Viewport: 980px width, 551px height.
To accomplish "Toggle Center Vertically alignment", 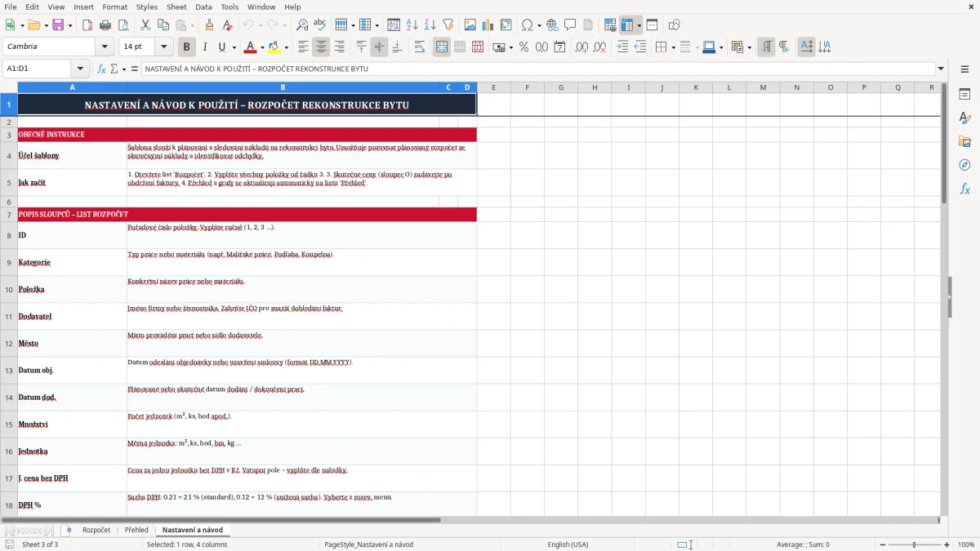I will point(379,47).
